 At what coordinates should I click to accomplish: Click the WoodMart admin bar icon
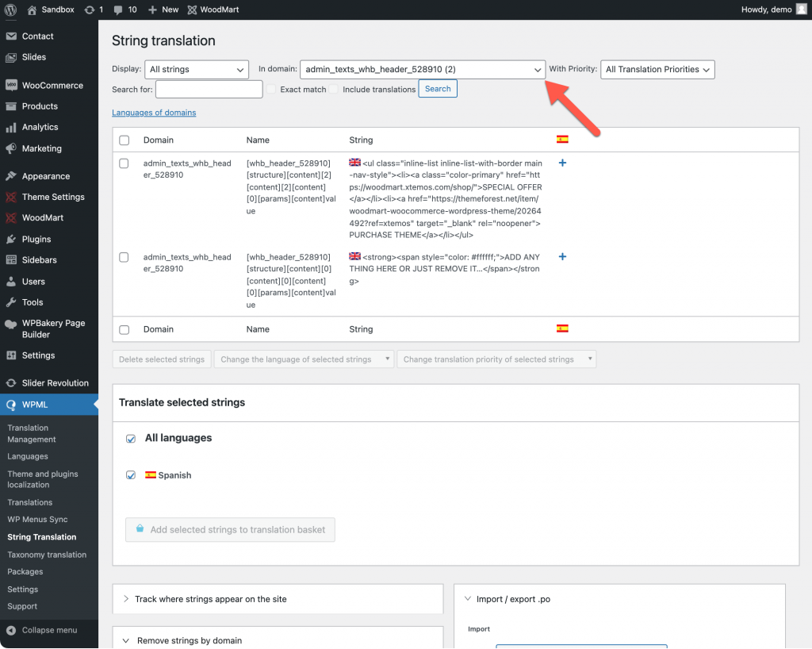pos(192,10)
